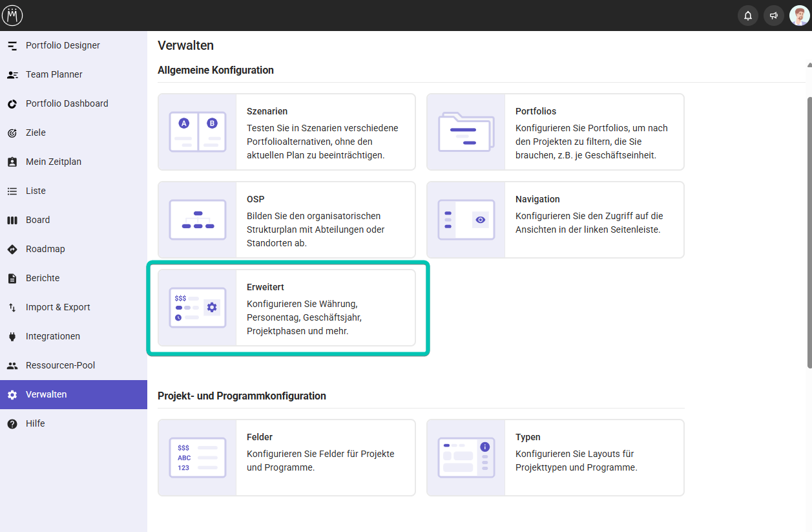Go to Ziele in the sidebar
The width and height of the screenshot is (812, 532).
36,133
